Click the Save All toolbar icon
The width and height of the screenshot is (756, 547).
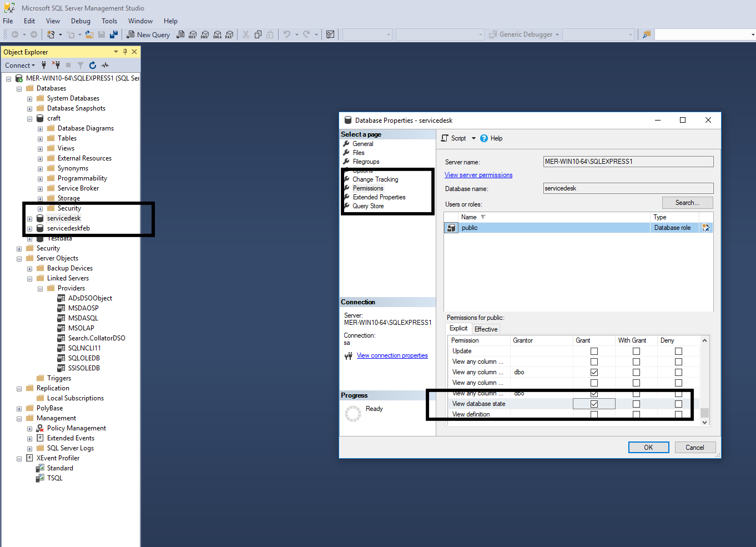pos(114,34)
